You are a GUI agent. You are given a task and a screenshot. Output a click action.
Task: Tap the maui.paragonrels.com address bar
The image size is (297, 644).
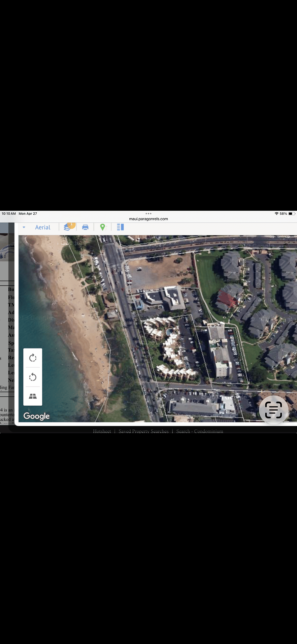(x=148, y=219)
